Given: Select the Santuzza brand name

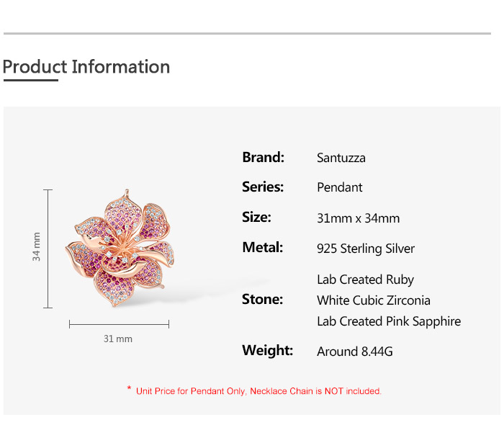Looking at the screenshot, I should point(341,158).
